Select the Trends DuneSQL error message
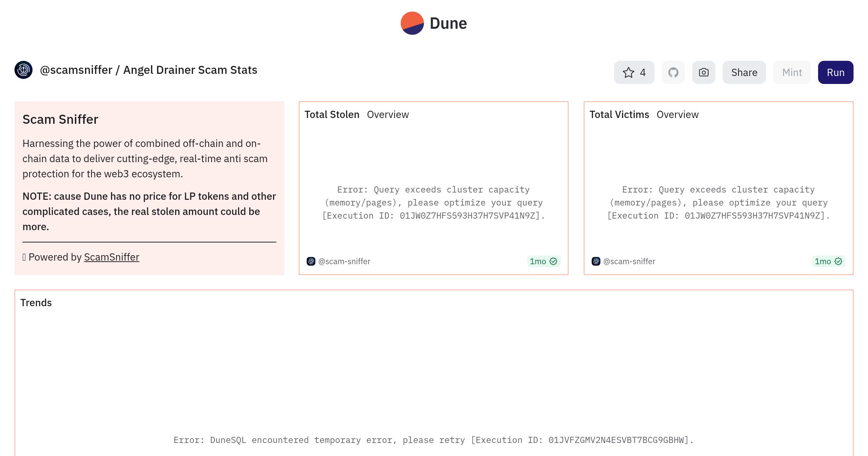Screen dimensions: 868x456 [434, 440]
